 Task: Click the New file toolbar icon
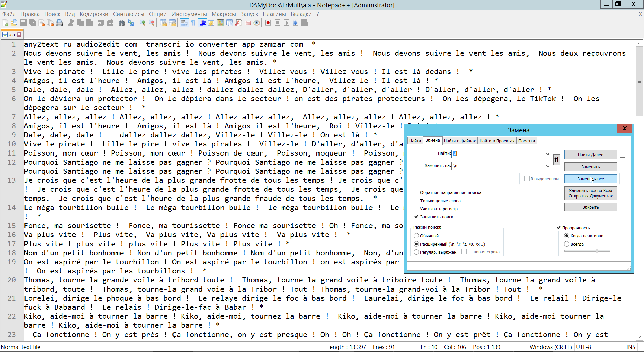point(5,23)
